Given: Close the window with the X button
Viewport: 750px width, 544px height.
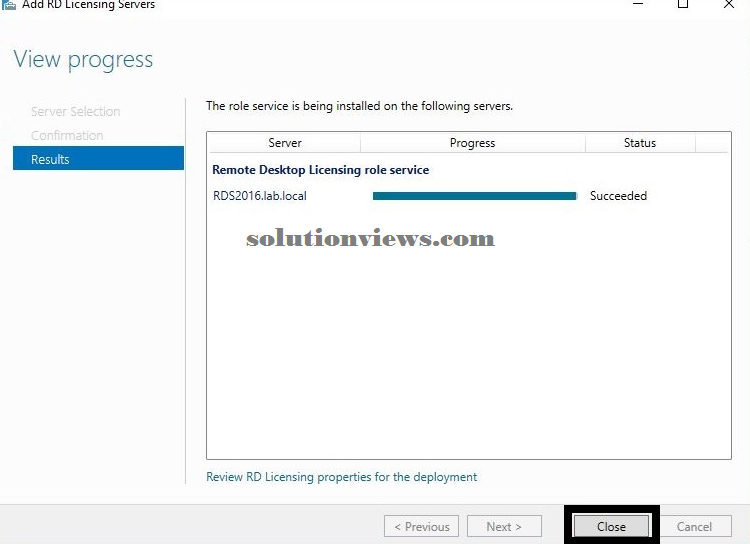Looking at the screenshot, I should pyautogui.click(x=728, y=4).
